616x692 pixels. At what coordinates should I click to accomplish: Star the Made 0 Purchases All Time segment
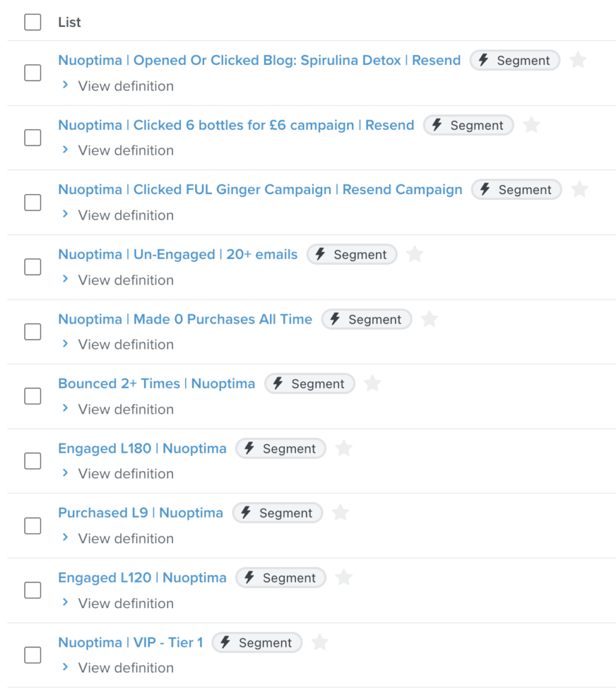tap(430, 319)
